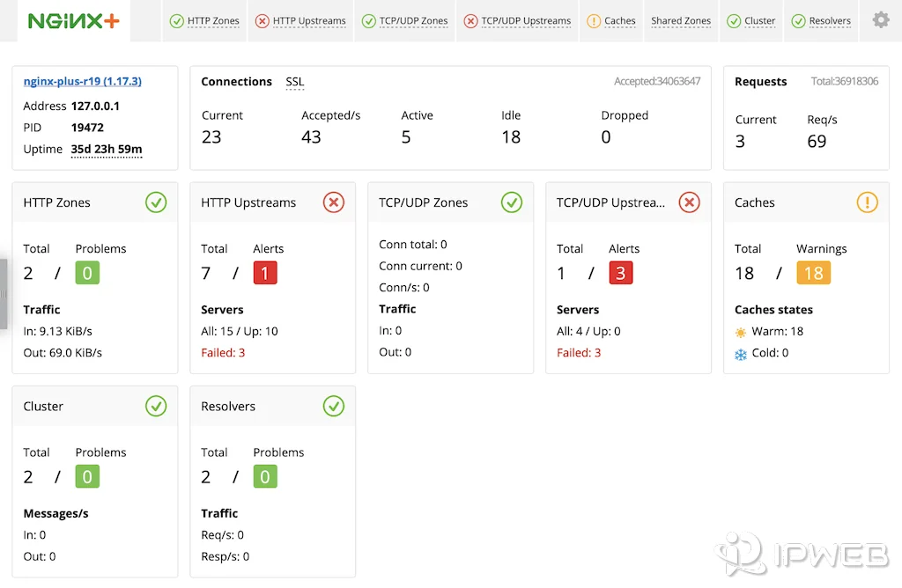
Task: Click the PID value 19472
Action: click(x=87, y=128)
